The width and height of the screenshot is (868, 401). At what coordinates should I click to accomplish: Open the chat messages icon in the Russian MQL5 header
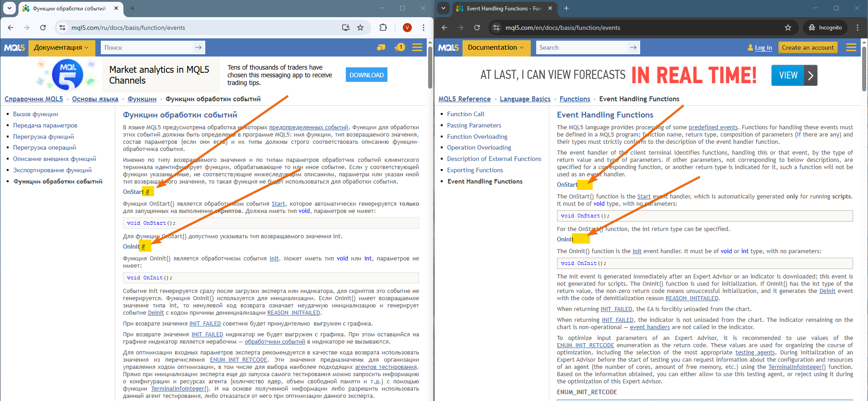(381, 47)
